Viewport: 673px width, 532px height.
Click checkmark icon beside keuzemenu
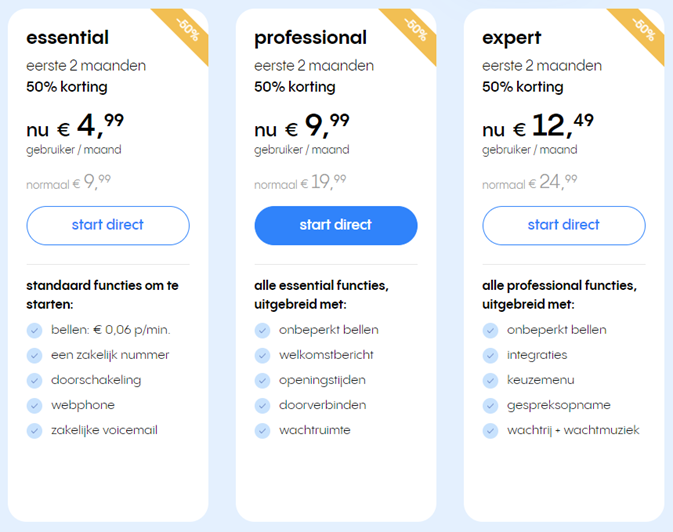click(x=490, y=380)
